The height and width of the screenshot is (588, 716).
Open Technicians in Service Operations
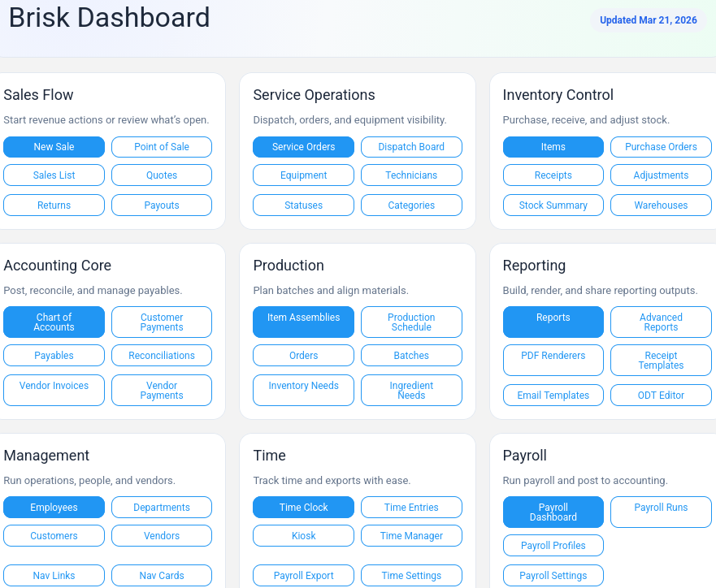coord(411,175)
